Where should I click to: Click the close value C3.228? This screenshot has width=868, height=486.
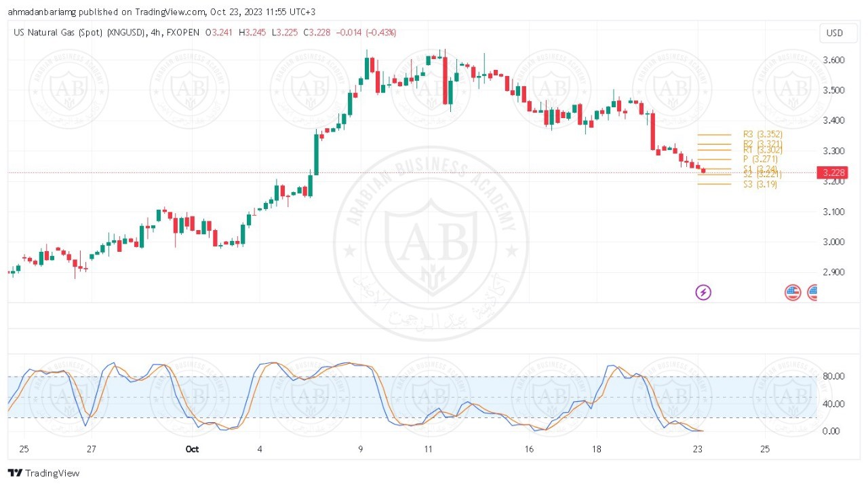coord(317,32)
